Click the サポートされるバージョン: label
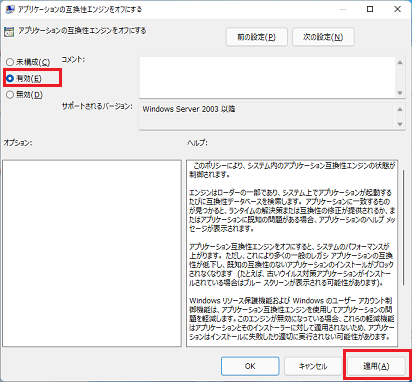412x382 pixels. [x=97, y=106]
